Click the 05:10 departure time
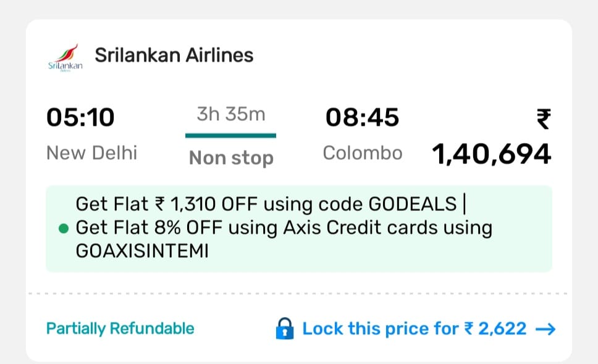The width and height of the screenshot is (598, 364). pyautogui.click(x=81, y=117)
